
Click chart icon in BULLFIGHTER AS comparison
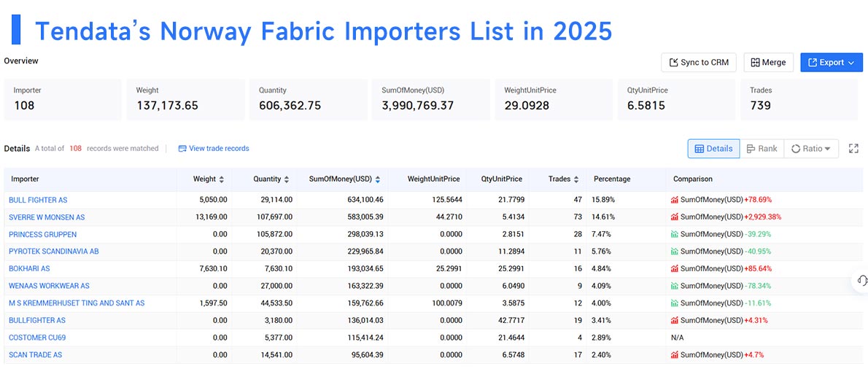[x=675, y=320]
